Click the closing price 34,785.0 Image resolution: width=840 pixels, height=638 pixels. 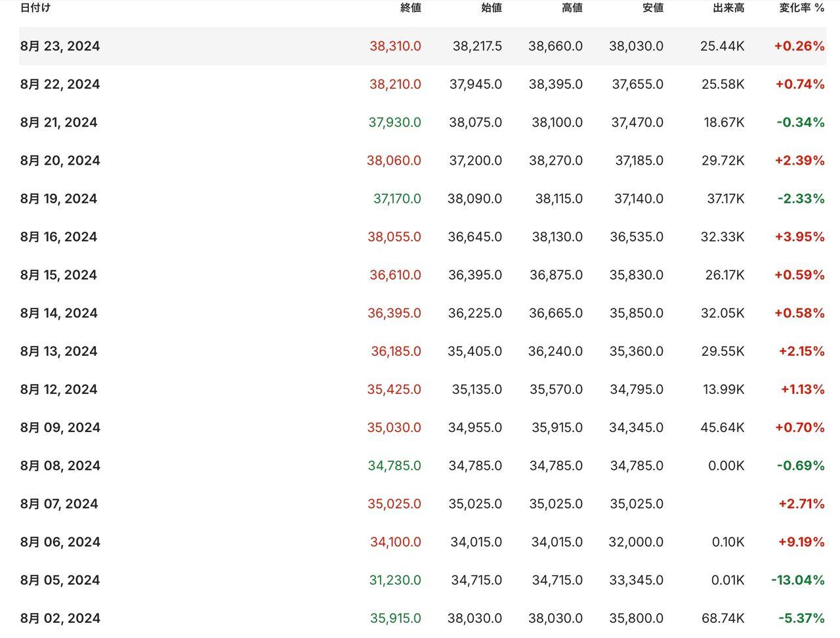pos(394,465)
